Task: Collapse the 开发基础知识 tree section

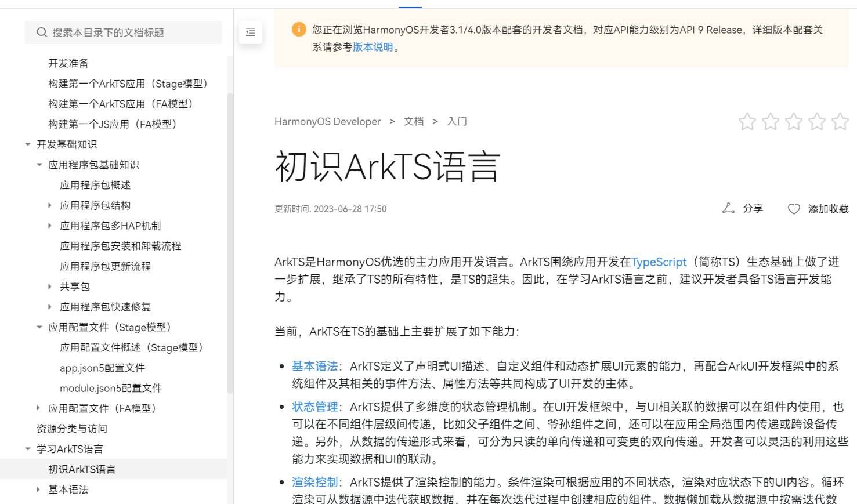Action: [x=27, y=144]
